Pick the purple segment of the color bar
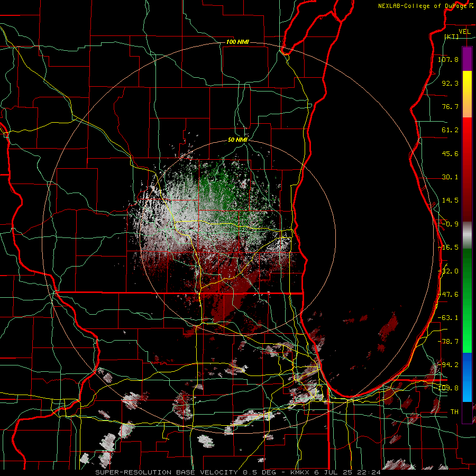 (467, 59)
